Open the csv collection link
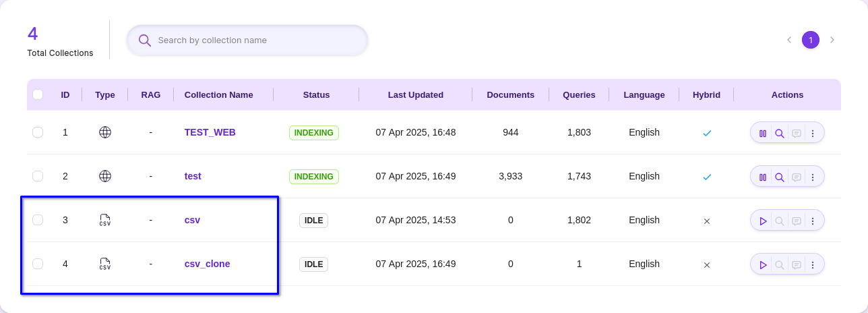Screen dimensions: 868x313 click(192, 220)
